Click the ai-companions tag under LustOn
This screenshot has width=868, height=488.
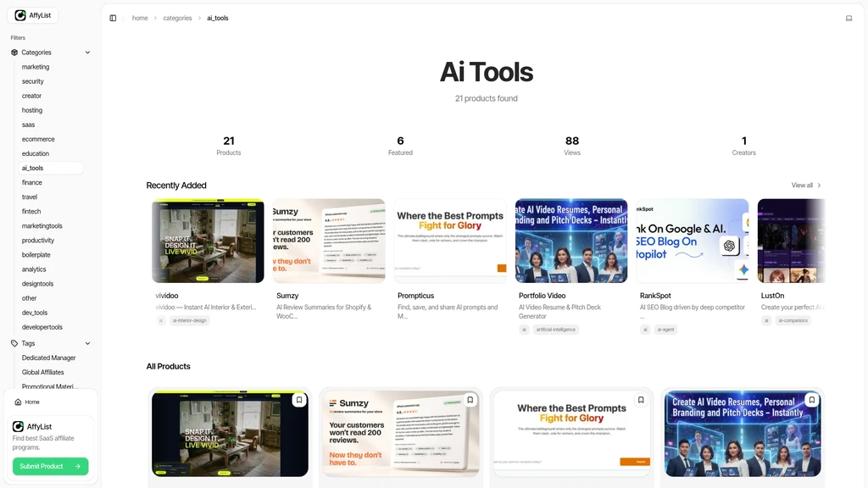(x=793, y=320)
